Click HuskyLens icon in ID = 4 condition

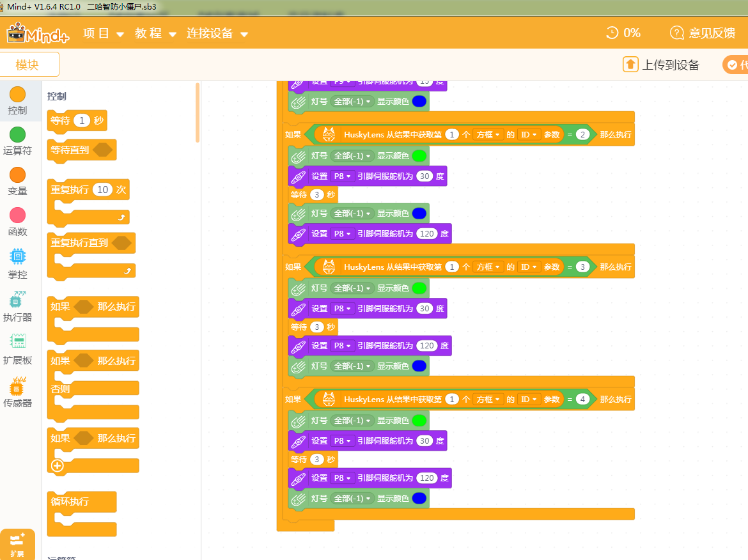[329, 400]
